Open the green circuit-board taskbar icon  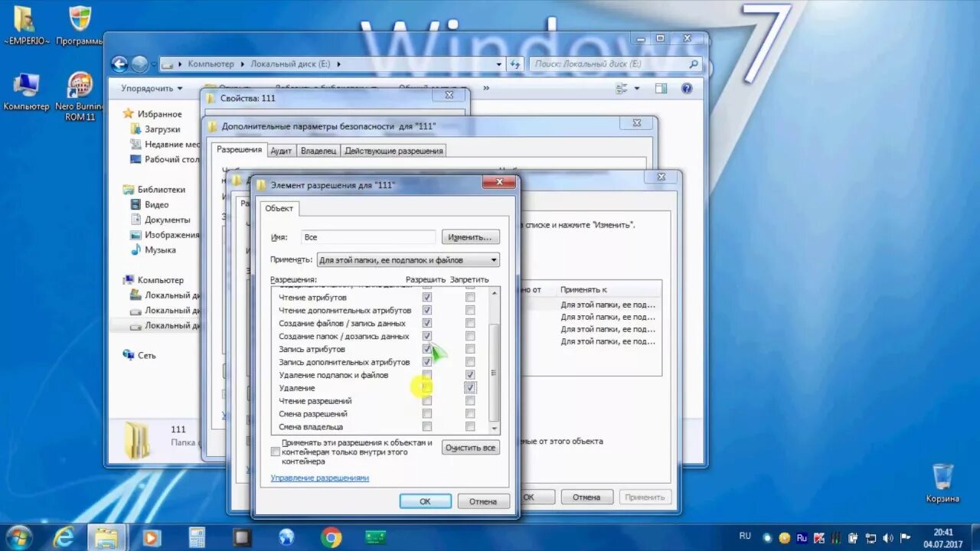pyautogui.click(x=376, y=538)
